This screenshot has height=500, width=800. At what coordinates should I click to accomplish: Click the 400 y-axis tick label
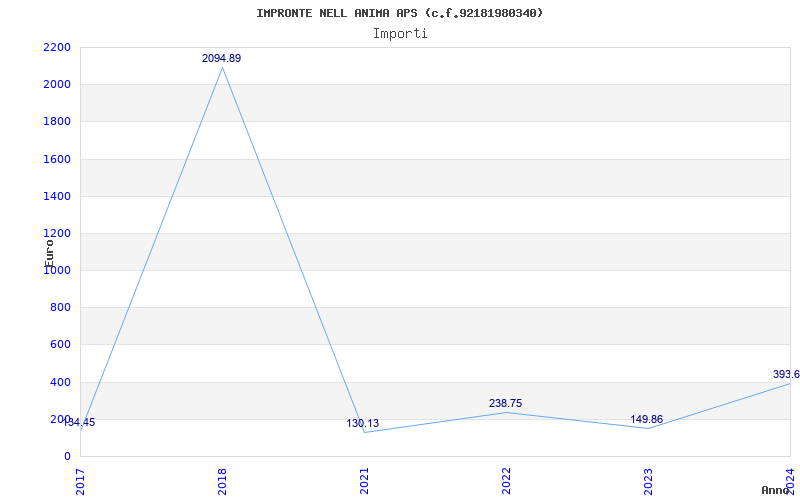pos(60,382)
